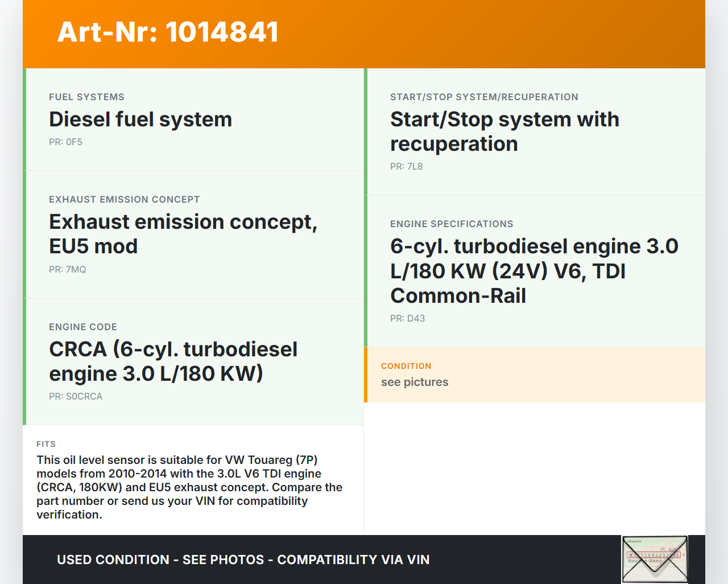The width and height of the screenshot is (728, 584).
Task: Click the FUEL SYSTEMS category label
Action: (x=86, y=97)
